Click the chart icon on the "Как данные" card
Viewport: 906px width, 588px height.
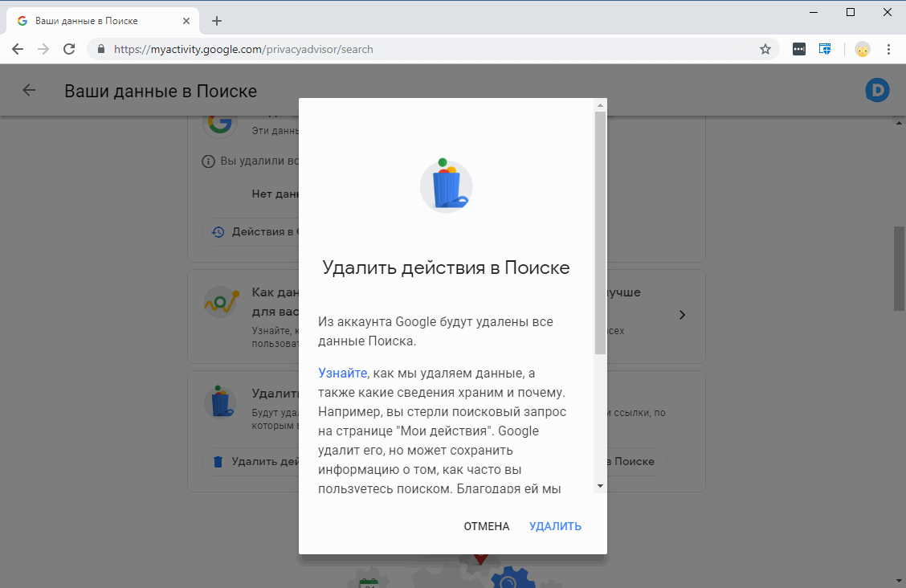pos(222,300)
